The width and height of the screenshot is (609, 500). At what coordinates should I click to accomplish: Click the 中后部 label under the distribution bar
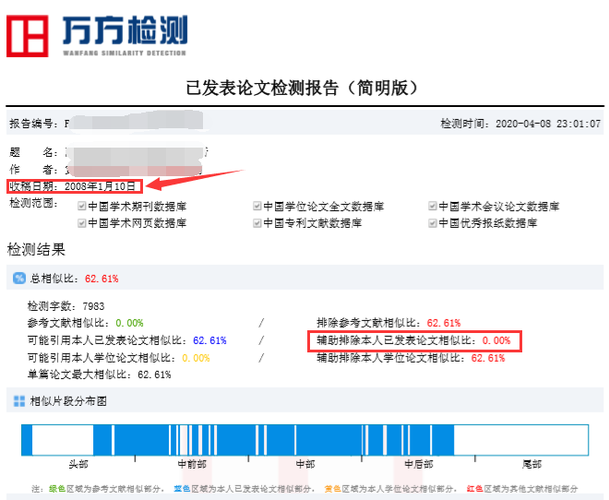[419, 464]
